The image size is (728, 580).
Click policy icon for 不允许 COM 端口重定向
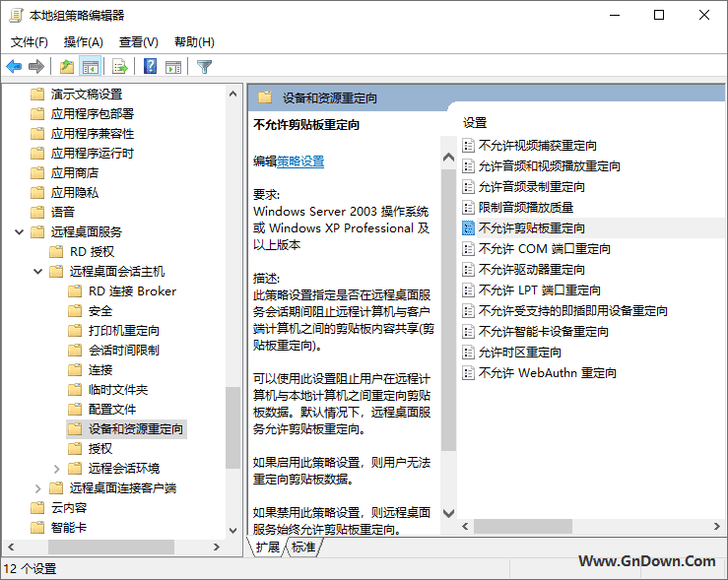point(469,249)
